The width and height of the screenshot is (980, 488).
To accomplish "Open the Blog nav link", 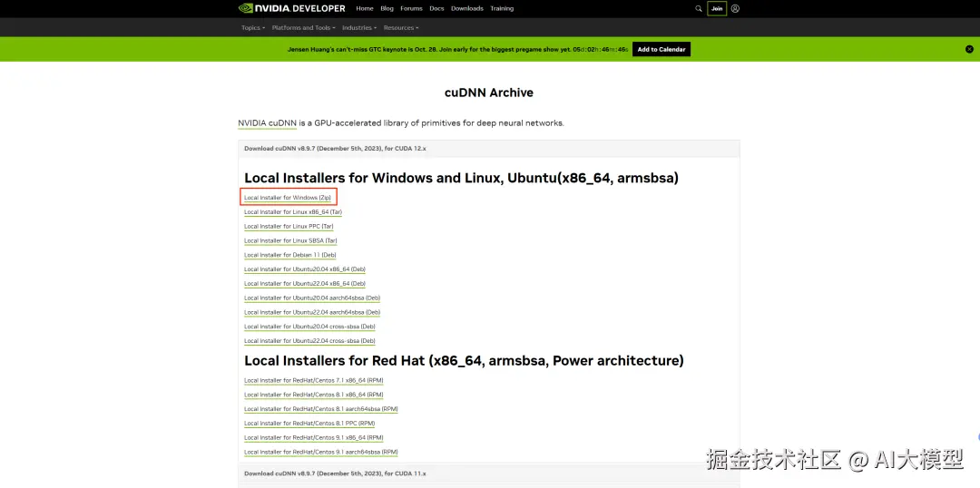I will click(x=387, y=9).
